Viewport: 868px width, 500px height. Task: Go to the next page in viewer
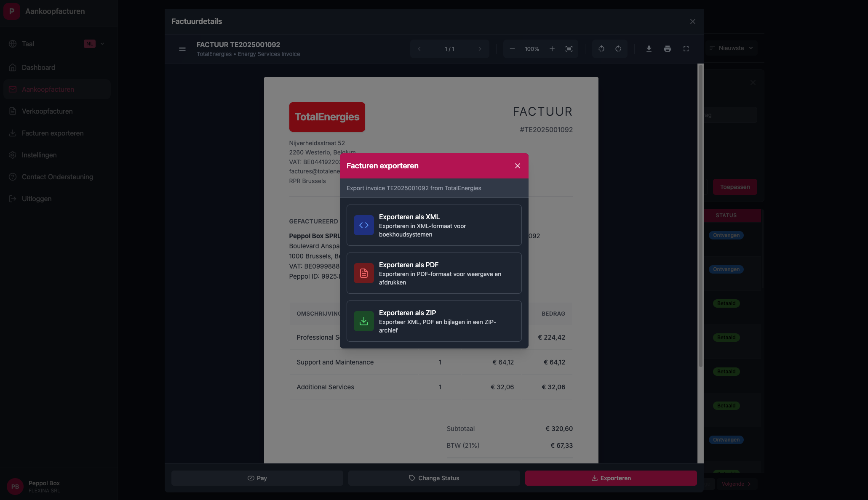click(480, 49)
